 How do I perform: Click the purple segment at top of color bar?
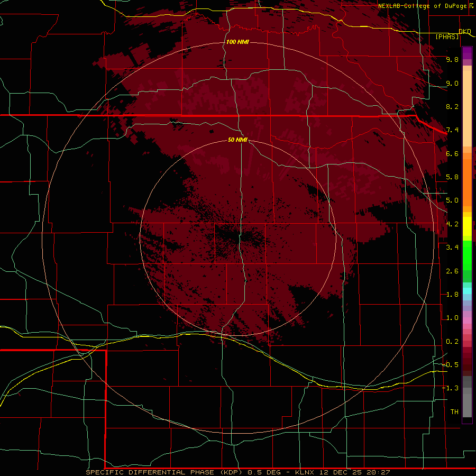pyautogui.click(x=467, y=53)
